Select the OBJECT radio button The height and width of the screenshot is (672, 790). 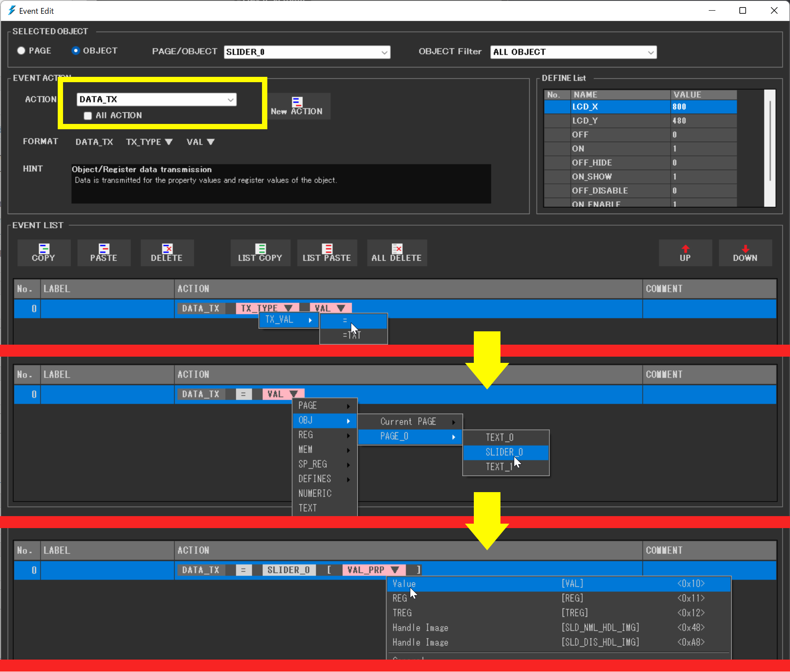coord(75,51)
